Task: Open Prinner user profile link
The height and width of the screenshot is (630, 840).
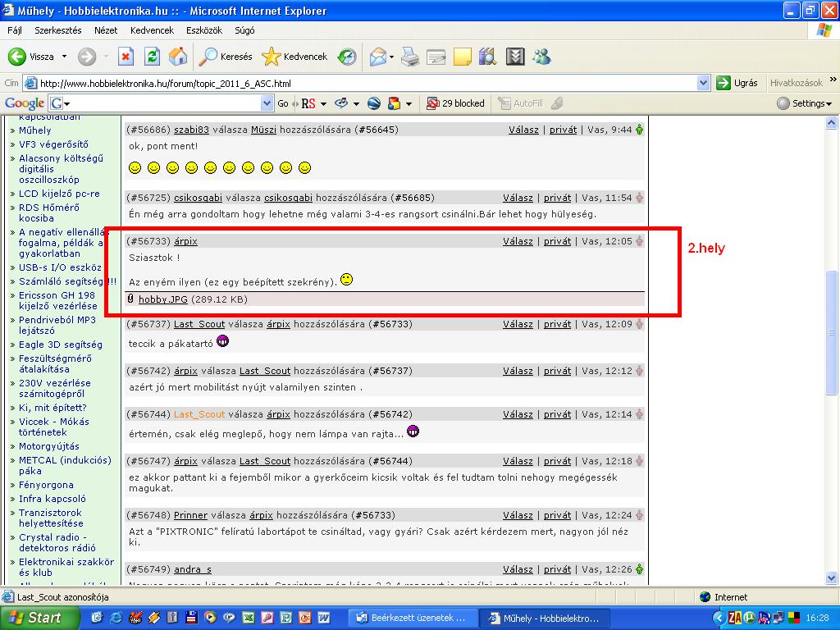Action: (x=190, y=515)
